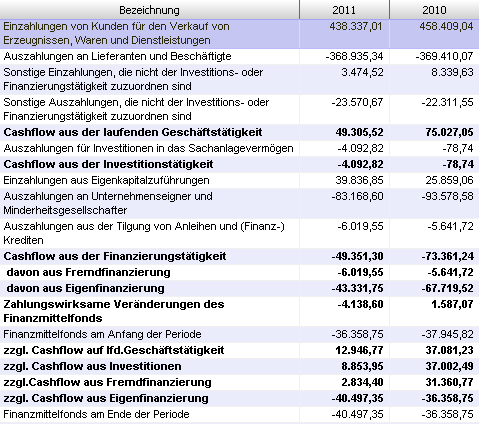Select row Einzahlungen von Kunden für den Verkauf

pos(239,34)
